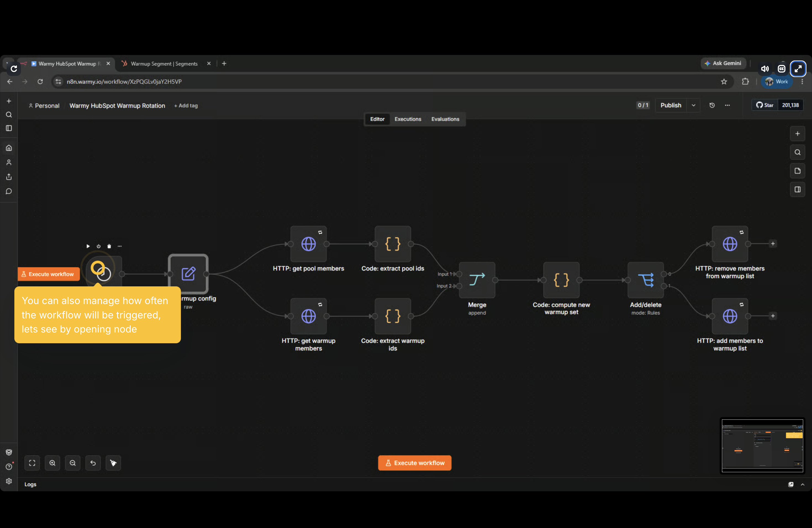Open the Code: compute new warmup set node
Screen dimensions: 812x528
(x=561, y=280)
